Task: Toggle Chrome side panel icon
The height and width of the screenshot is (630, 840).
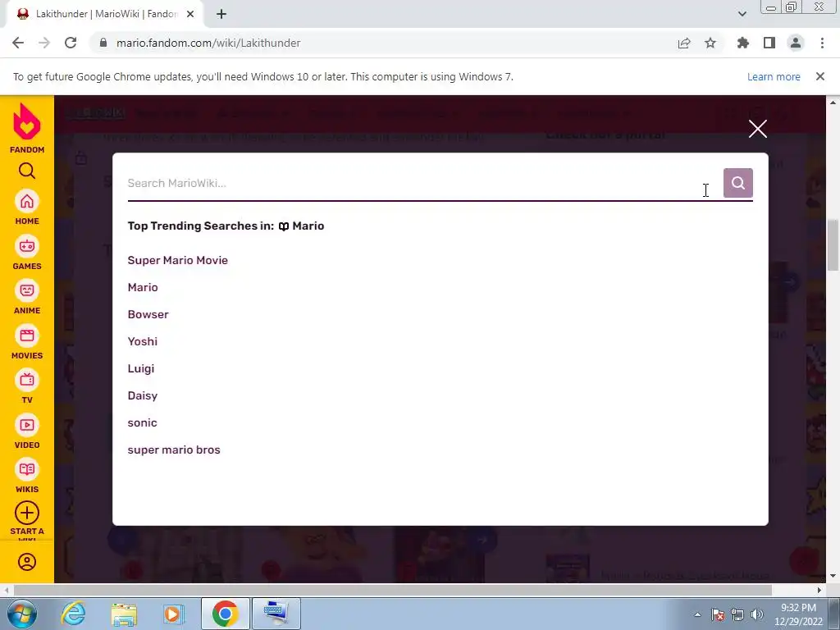Action: pos(769,43)
